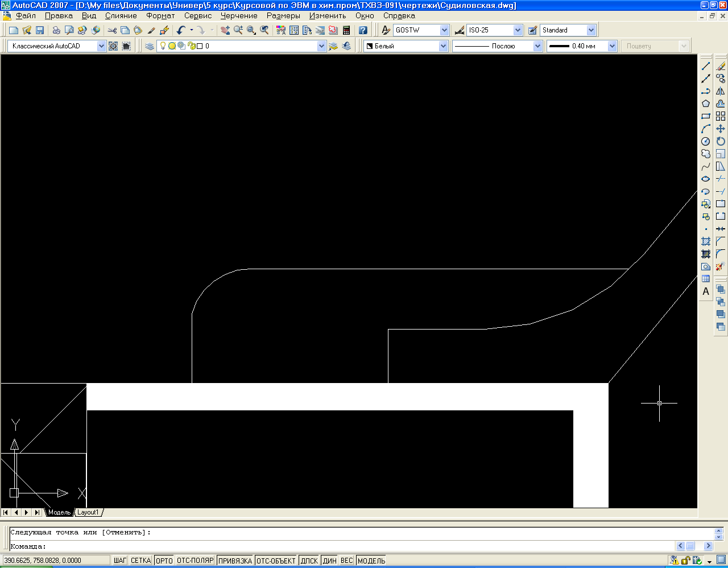This screenshot has height=568, width=728.
Task: Open the ISO-25 dimension style dropdown
Action: [518, 30]
